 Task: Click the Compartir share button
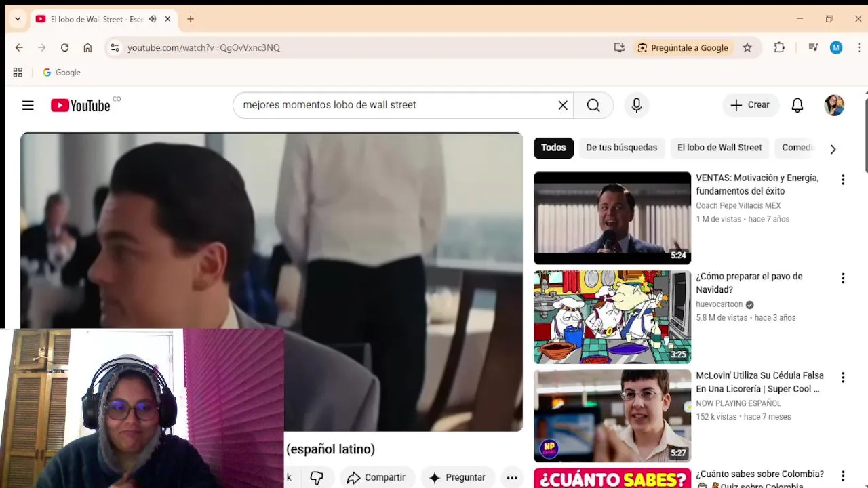point(376,477)
